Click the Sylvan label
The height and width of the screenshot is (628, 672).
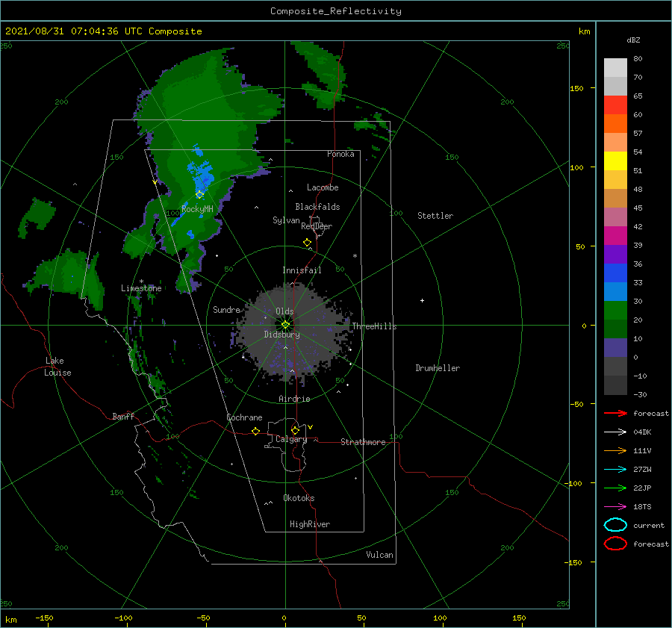click(x=286, y=220)
